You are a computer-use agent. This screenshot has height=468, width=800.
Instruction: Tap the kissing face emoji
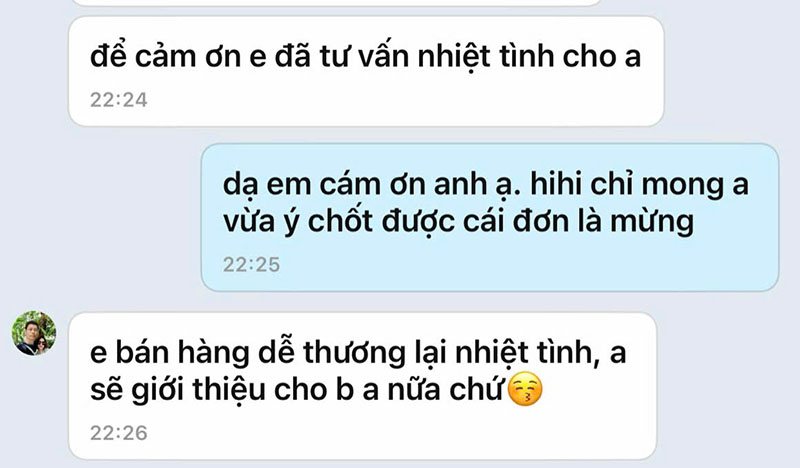click(x=526, y=390)
